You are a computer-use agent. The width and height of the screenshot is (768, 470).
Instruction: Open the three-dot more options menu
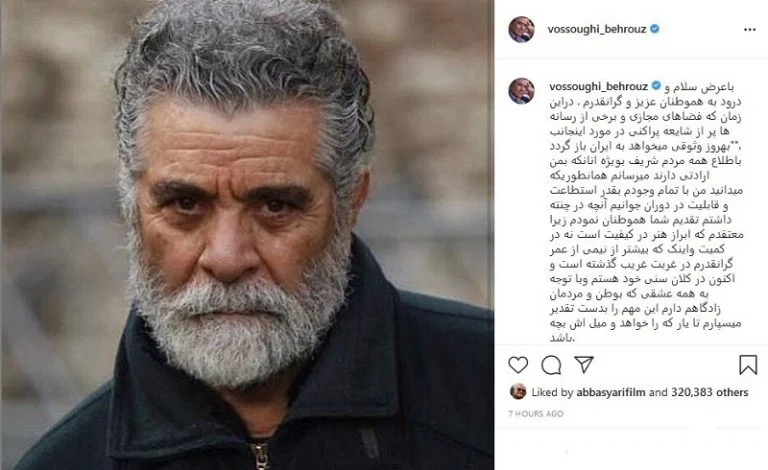(749, 30)
